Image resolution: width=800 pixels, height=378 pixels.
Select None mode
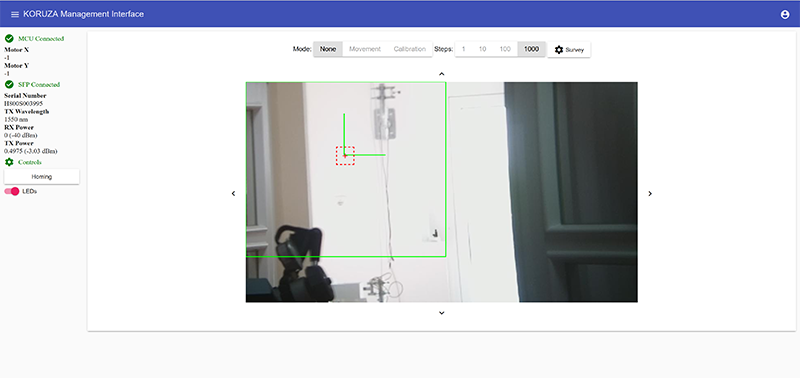pyautogui.click(x=328, y=49)
